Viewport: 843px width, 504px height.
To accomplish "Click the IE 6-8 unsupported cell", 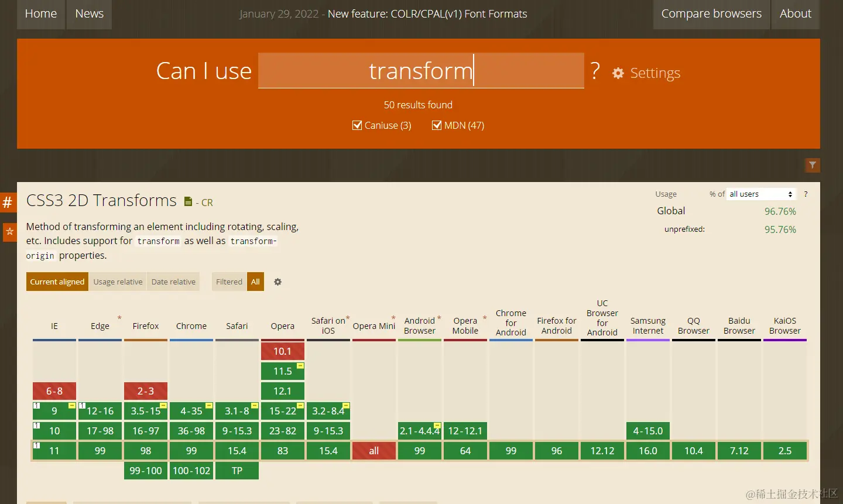I will click(54, 391).
